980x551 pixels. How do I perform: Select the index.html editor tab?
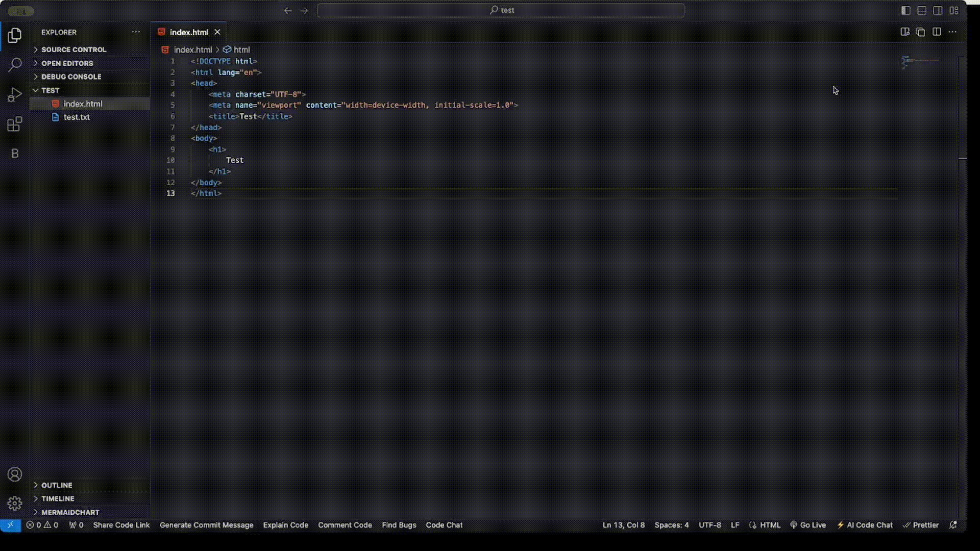click(189, 32)
